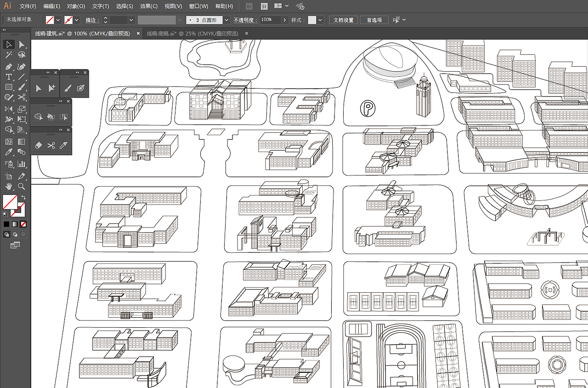The image size is (588, 388).
Task: Enable Draw Normal mode
Action: tap(6, 234)
